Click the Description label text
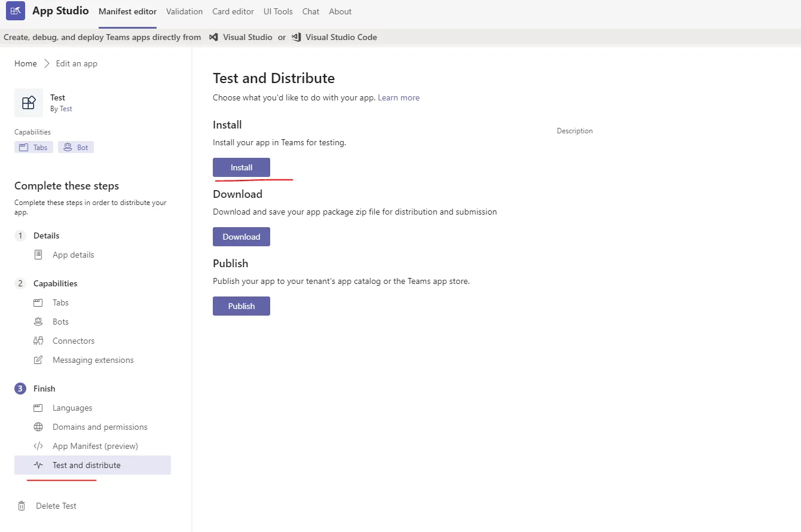The height and width of the screenshot is (532, 801). point(575,131)
